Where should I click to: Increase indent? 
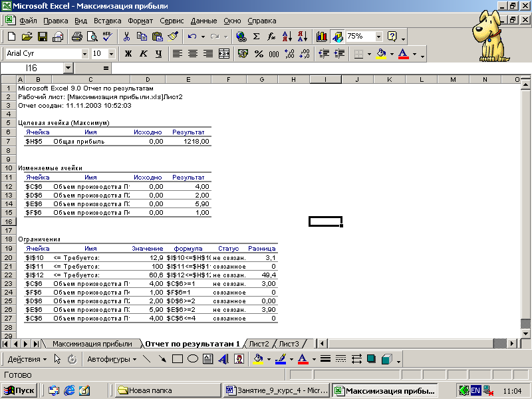coord(339,54)
